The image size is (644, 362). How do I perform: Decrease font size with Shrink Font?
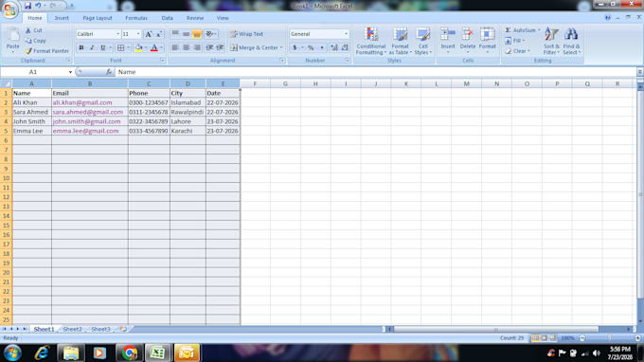click(159, 34)
